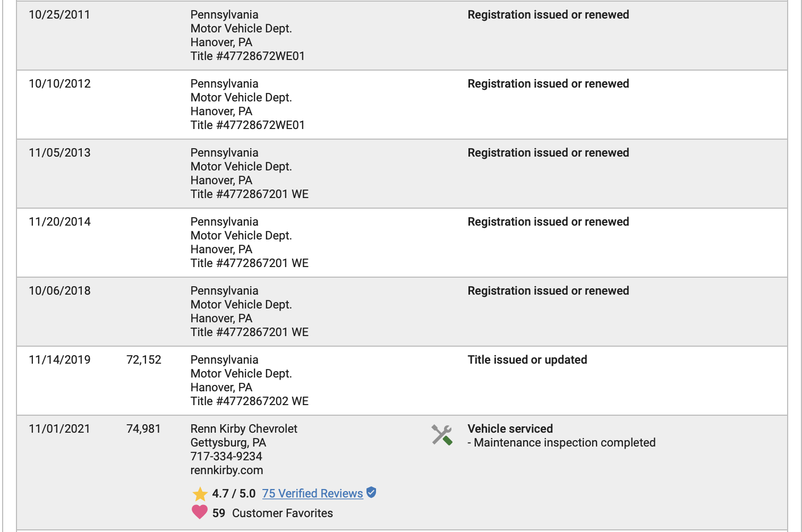Click the 10/06/2018 registration renewed text
The image size is (802, 532).
(x=548, y=291)
